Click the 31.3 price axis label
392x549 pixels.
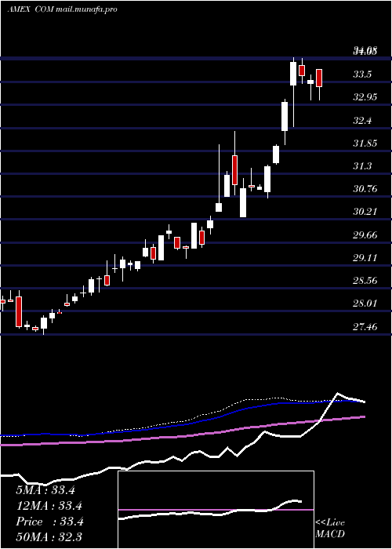click(362, 166)
